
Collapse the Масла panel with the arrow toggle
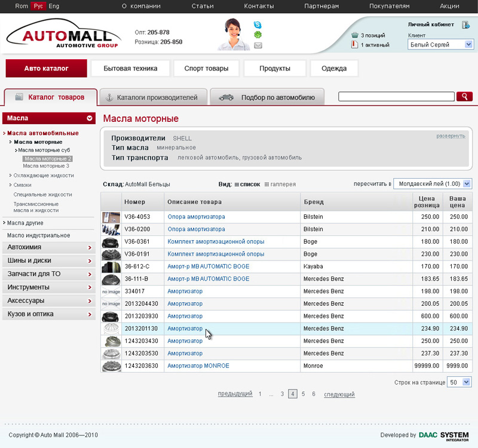(90, 118)
